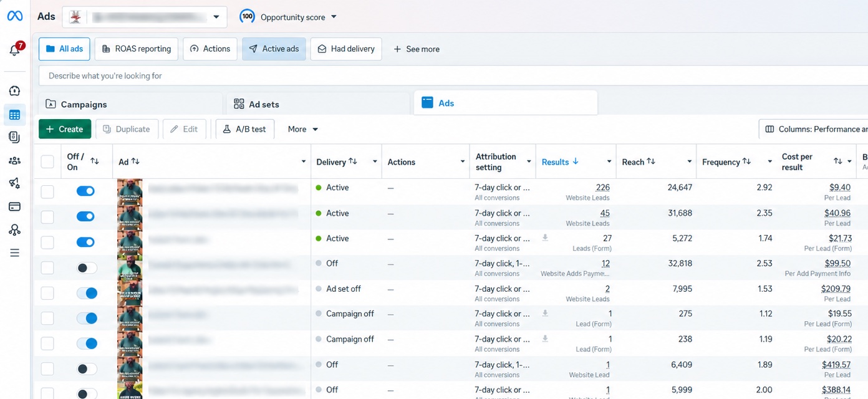The image size is (868, 399).
Task: Tick the select-all checkbox in table header
Action: (x=47, y=162)
